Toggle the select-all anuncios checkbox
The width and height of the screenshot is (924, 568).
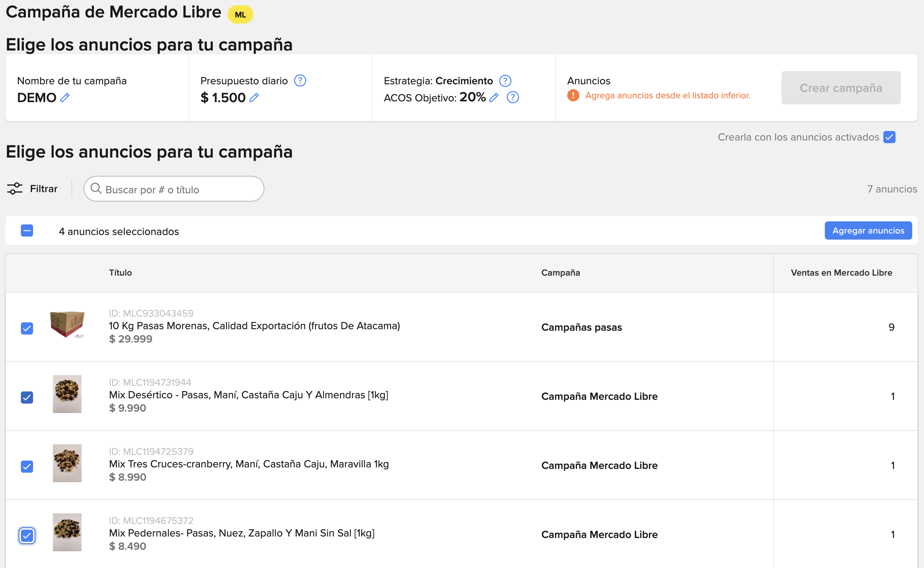[x=27, y=230]
